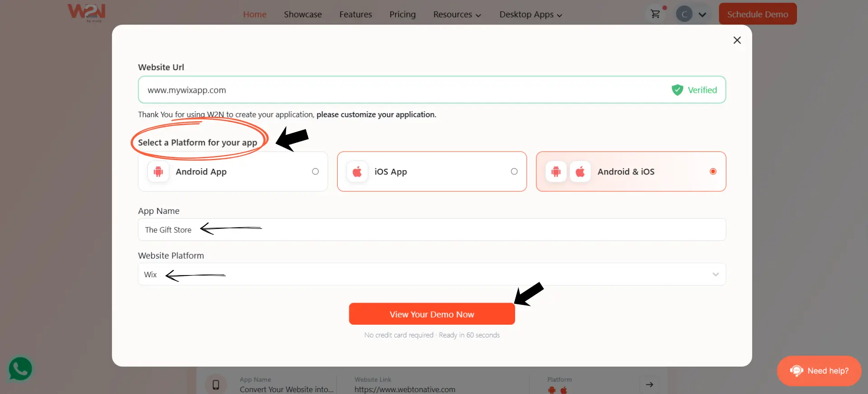This screenshot has width=868, height=394.
Task: Click the user avatar C icon
Action: tap(684, 14)
